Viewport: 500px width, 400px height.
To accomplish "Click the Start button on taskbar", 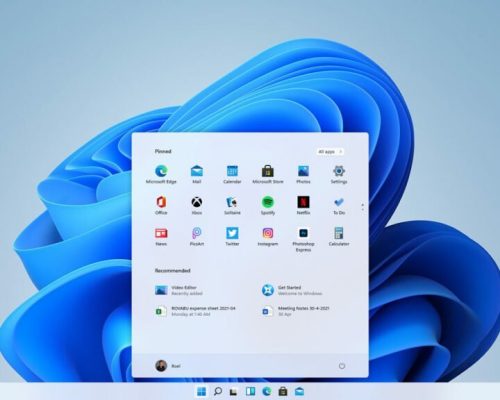I will click(201, 391).
